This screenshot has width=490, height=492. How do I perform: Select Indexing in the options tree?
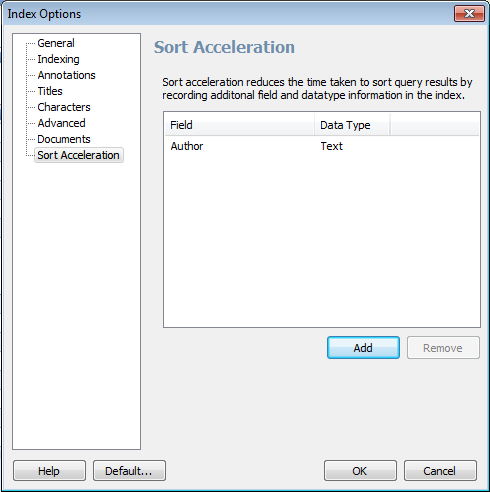[x=58, y=59]
